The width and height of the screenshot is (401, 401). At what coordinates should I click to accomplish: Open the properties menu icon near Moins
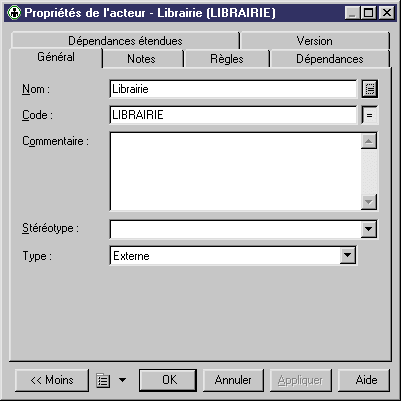[103, 380]
